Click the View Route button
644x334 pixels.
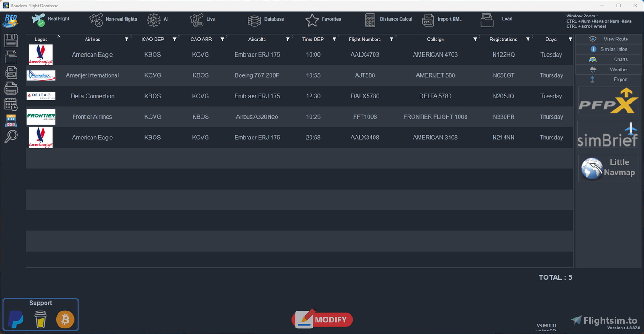608,39
